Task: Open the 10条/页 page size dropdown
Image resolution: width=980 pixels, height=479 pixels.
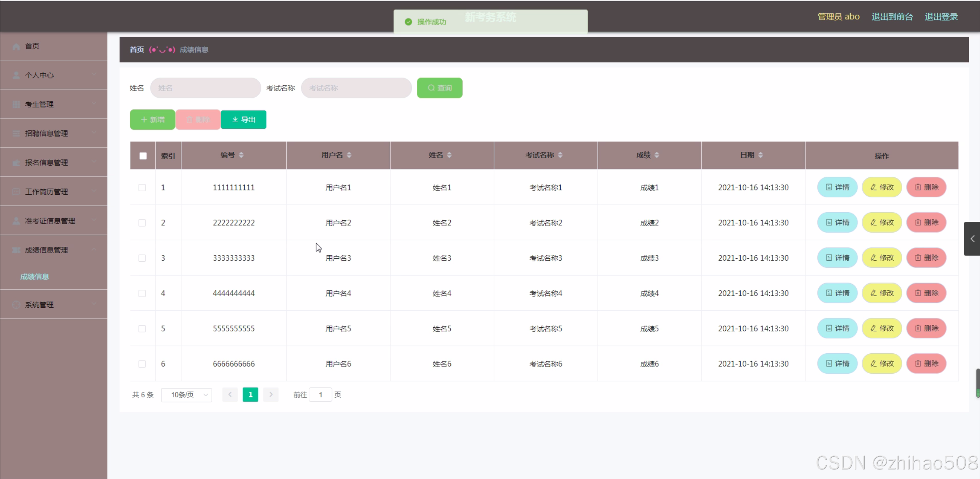Action: pyautogui.click(x=187, y=394)
